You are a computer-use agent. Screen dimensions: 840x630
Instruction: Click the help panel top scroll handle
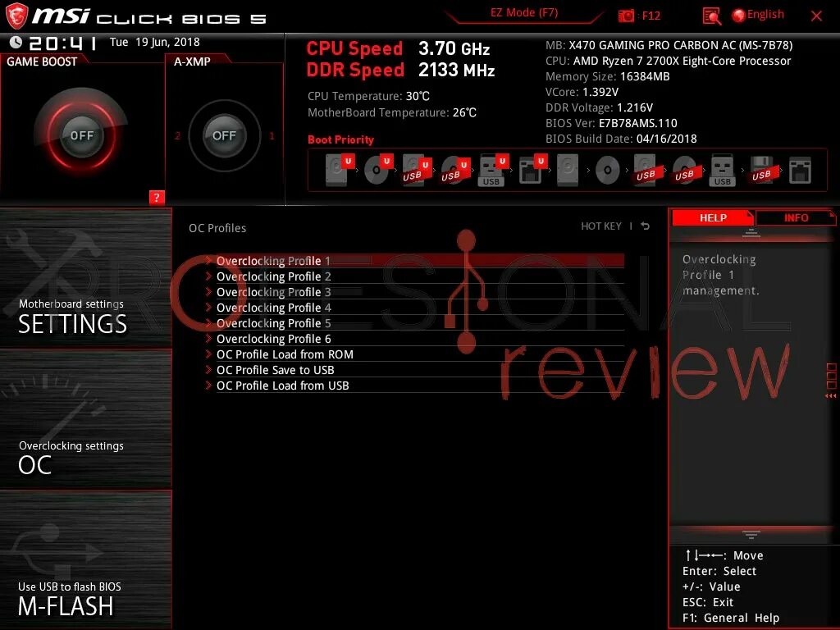751,233
